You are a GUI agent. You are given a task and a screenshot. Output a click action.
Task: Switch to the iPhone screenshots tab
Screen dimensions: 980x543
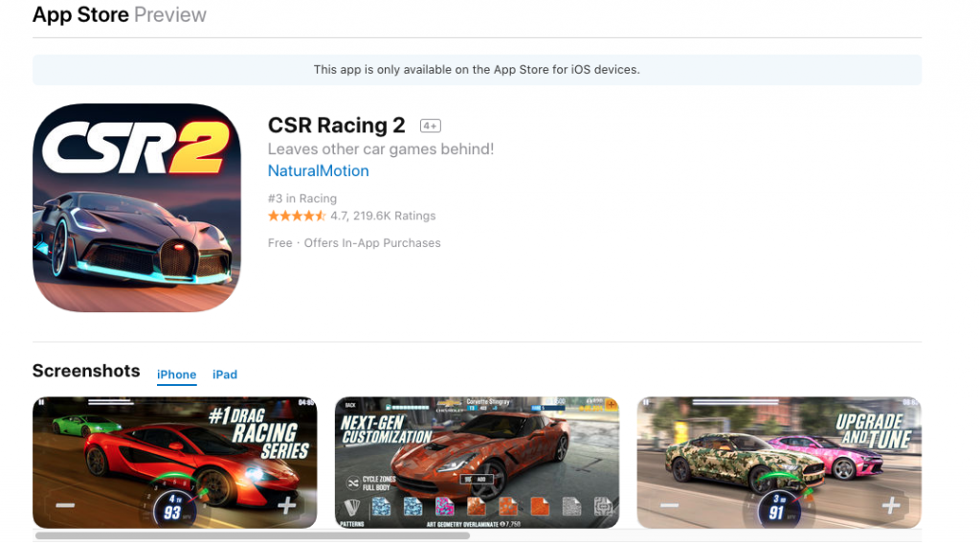[x=176, y=374]
